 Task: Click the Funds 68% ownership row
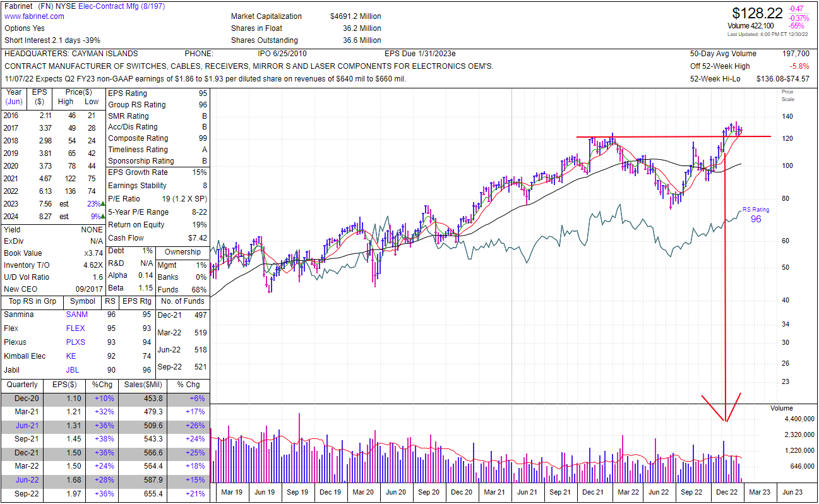(x=182, y=289)
